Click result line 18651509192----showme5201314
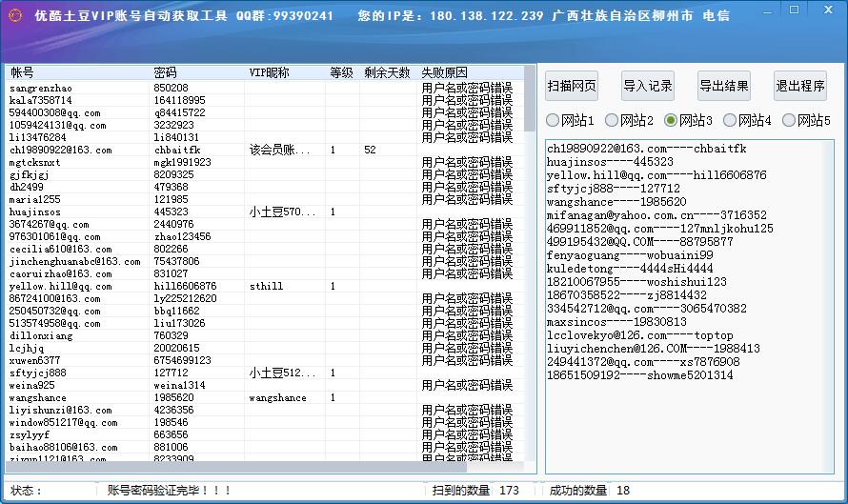This screenshot has width=848, height=504. click(x=639, y=375)
